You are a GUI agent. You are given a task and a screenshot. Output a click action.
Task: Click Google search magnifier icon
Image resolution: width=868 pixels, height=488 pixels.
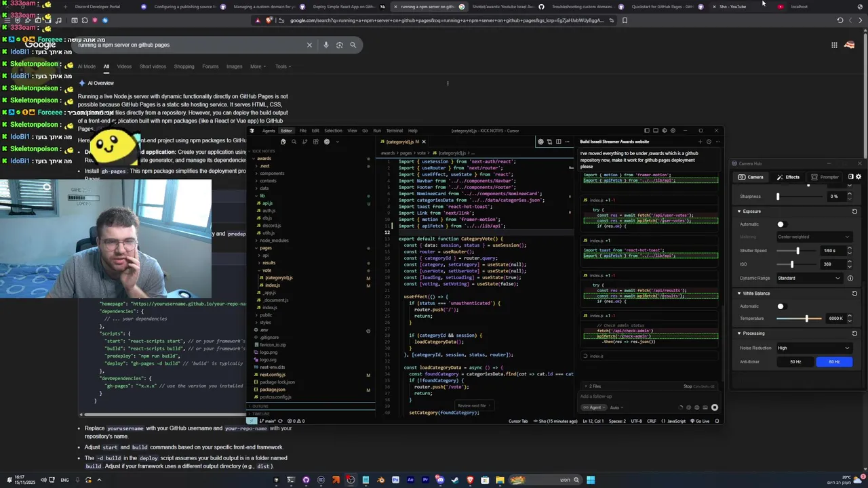(353, 45)
